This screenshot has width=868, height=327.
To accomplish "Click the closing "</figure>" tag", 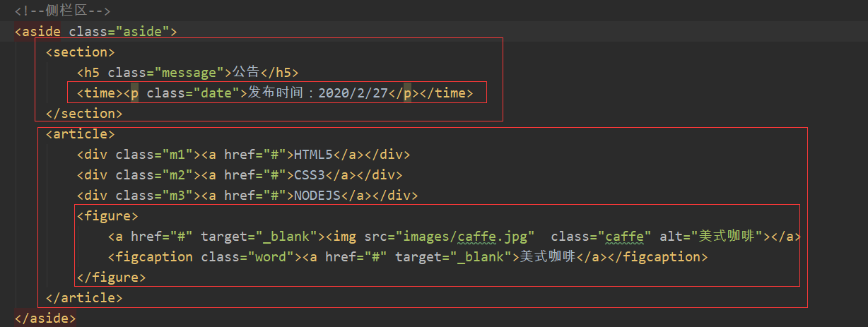I will 112,278.
